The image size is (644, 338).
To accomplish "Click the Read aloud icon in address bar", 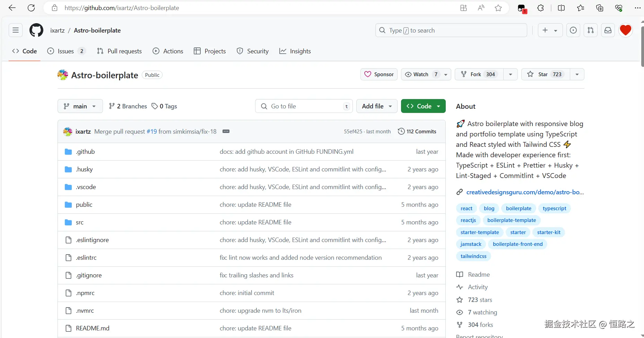I will tap(481, 8).
